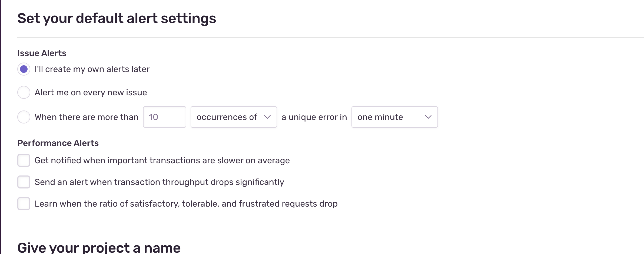
Task: Choose the "Alert me on every new issue" radio button
Action: click(x=24, y=93)
